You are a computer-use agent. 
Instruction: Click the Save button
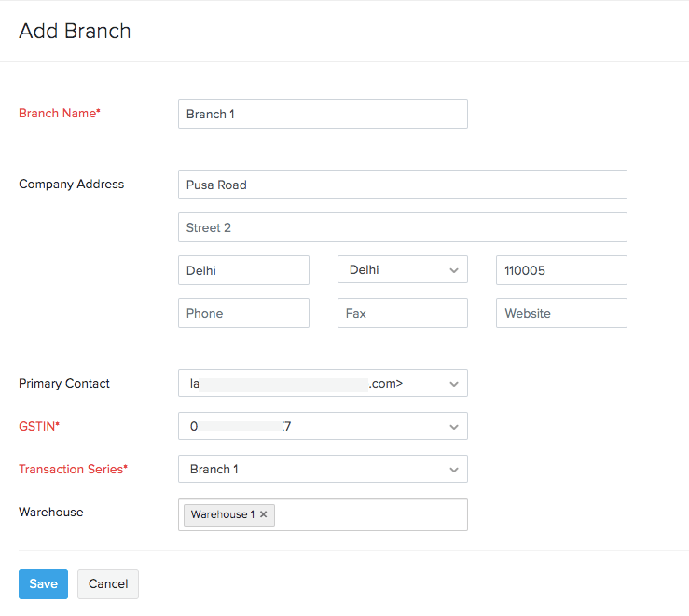(x=43, y=584)
